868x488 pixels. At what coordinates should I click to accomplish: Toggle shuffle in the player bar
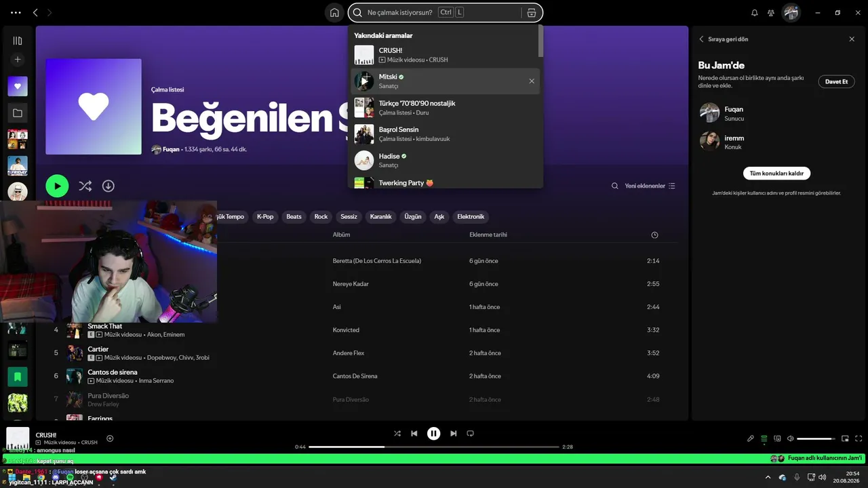[x=397, y=434]
